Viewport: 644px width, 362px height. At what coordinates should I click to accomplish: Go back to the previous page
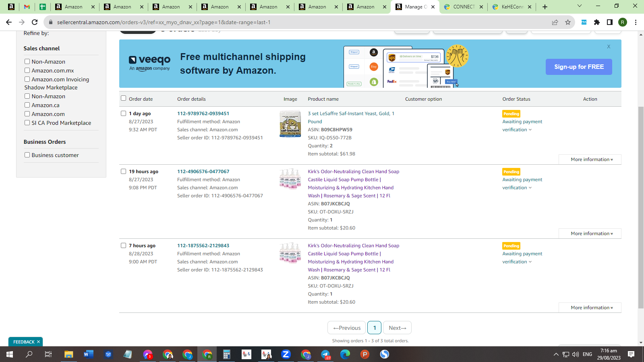click(9, 22)
